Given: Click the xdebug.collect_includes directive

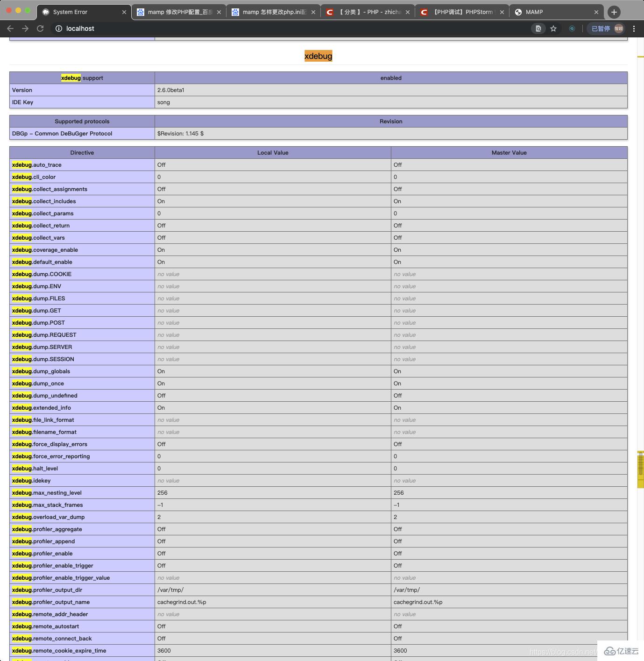Looking at the screenshot, I should [x=44, y=201].
